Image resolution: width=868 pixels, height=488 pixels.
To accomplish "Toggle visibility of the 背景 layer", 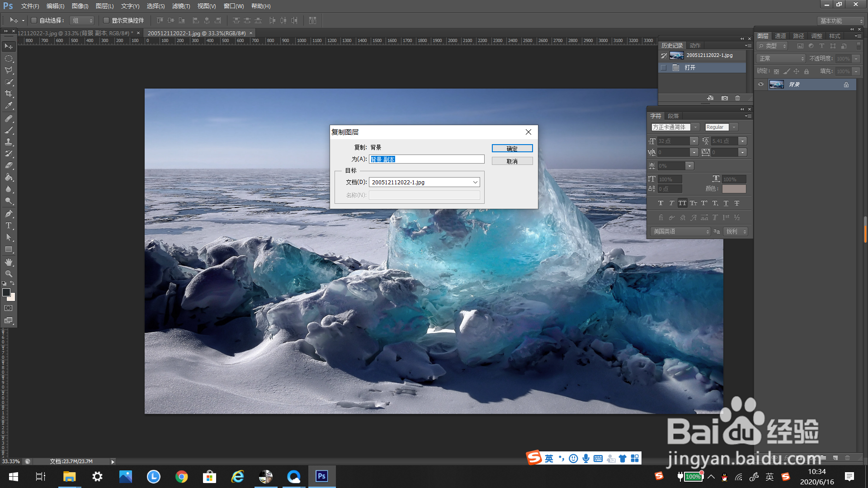I will pos(761,84).
